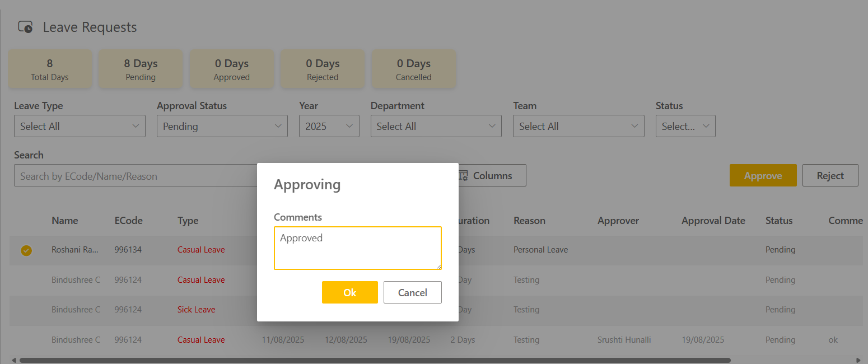Open the Status filter dropdown
This screenshot has width=868, height=364.
click(x=685, y=127)
